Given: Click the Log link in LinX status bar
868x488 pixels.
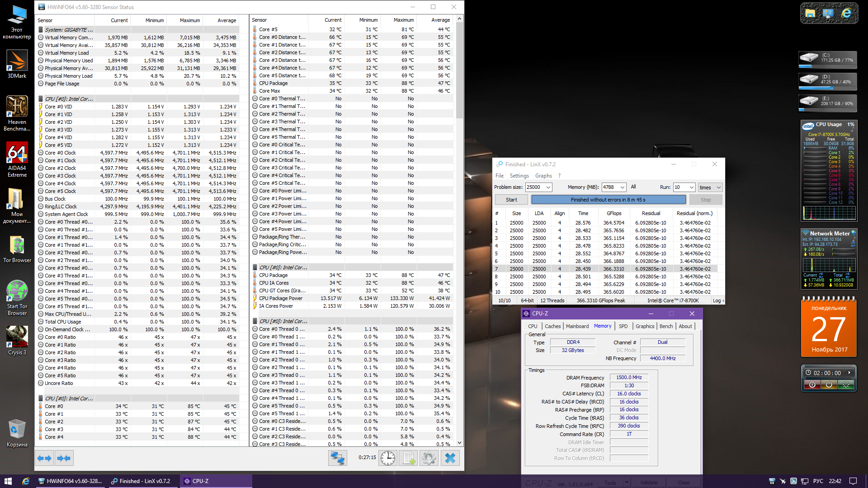Looking at the screenshot, I should [x=717, y=300].
